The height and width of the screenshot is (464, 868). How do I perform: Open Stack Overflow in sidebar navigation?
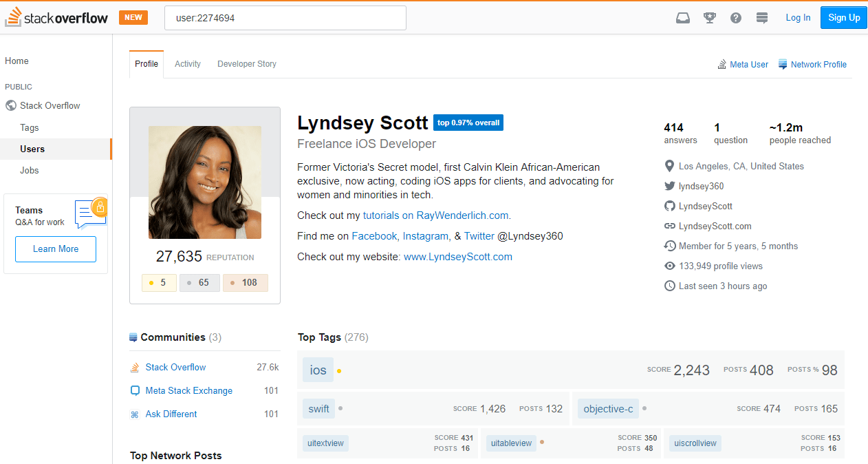[x=50, y=105]
